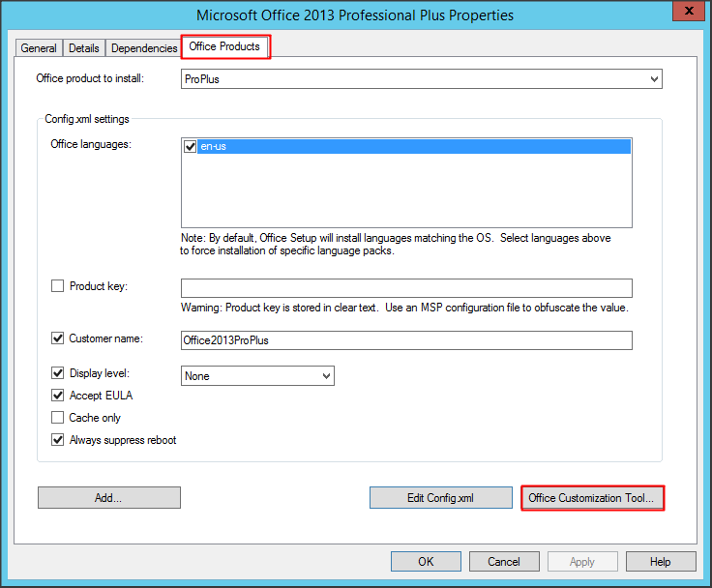Click the Customer name field Office2013ProPlus

point(406,339)
